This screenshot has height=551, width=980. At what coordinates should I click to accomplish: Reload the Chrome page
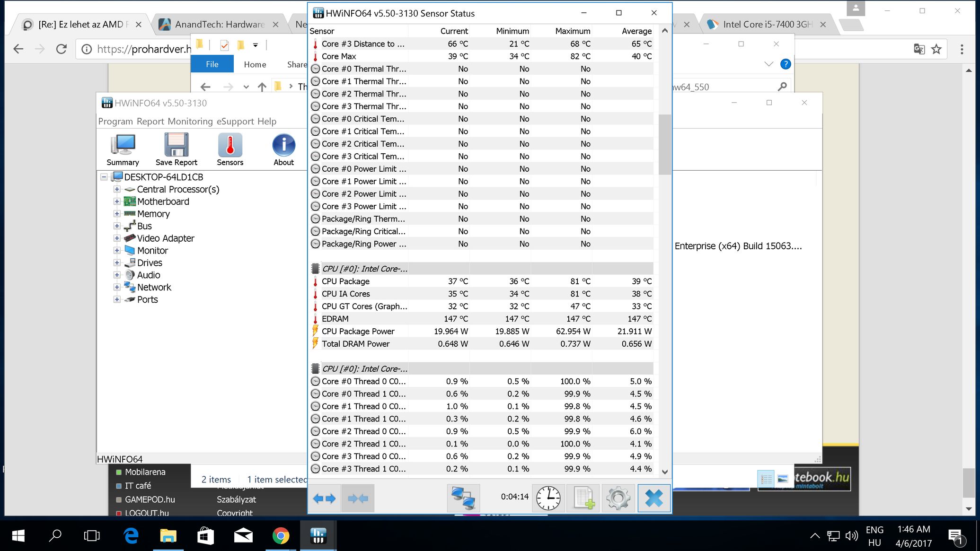pos(62,49)
